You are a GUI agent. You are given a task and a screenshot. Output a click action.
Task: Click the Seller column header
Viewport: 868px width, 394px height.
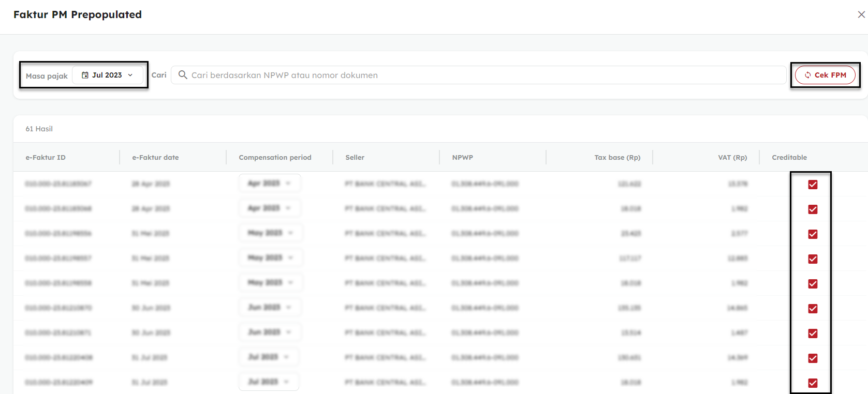click(355, 157)
